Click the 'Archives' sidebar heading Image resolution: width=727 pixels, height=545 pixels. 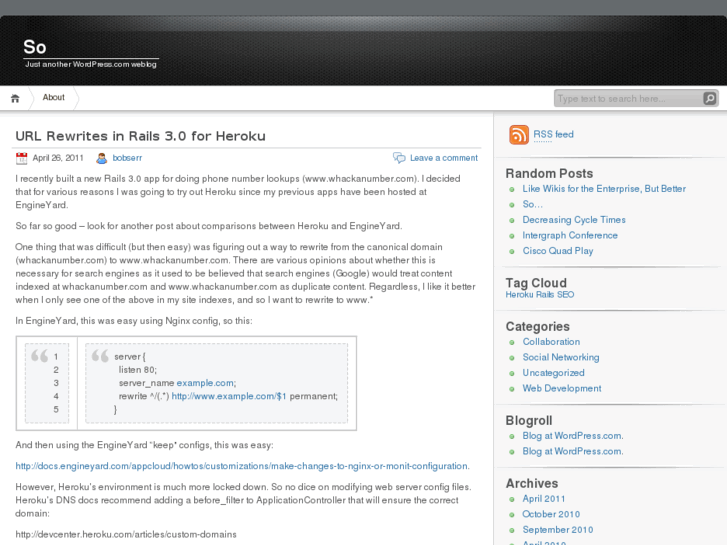click(x=532, y=483)
